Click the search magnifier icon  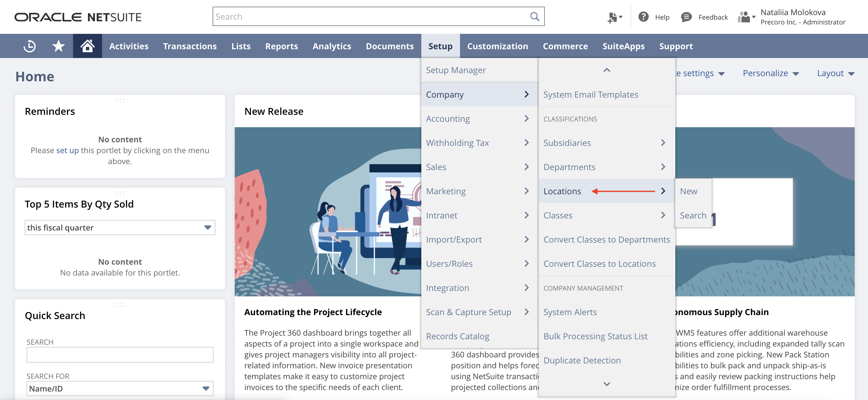[x=534, y=16]
